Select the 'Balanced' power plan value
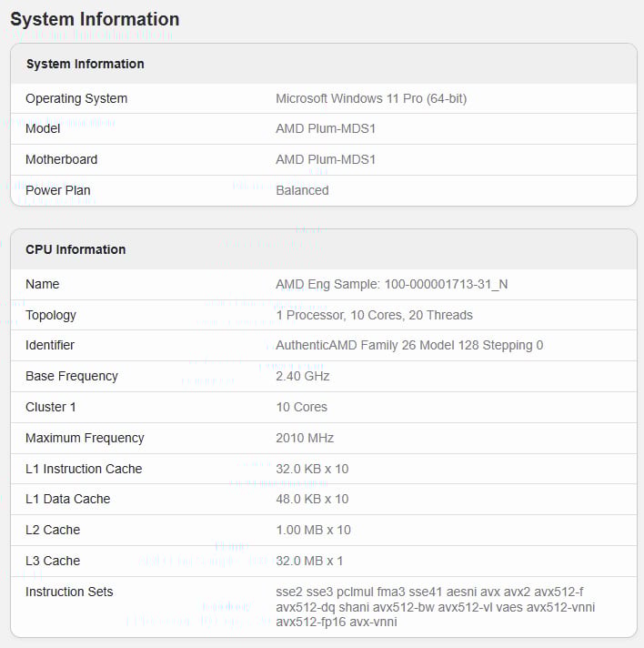 click(302, 190)
